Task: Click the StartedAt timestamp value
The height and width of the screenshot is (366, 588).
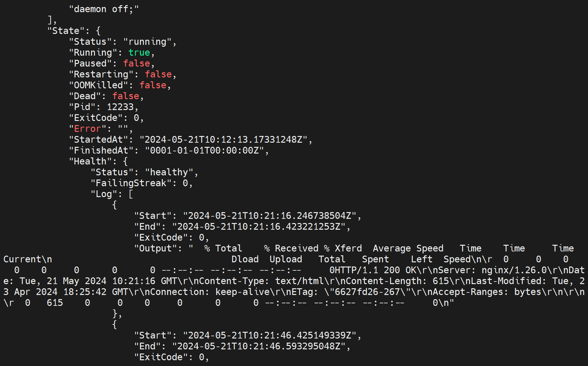Action: coord(223,139)
